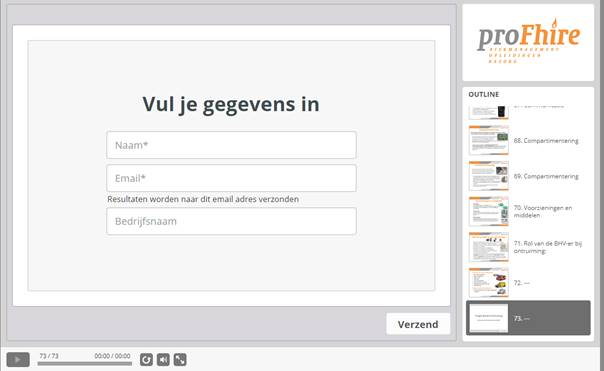This screenshot has width=604, height=371.
Task: Click the Bedrijfsnaam input field
Action: pos(232,222)
